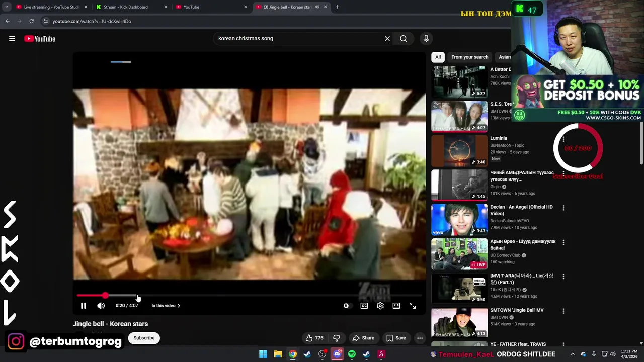The image size is (644, 362).
Task: Open options for T-ARA Lie video
Action: point(563,277)
